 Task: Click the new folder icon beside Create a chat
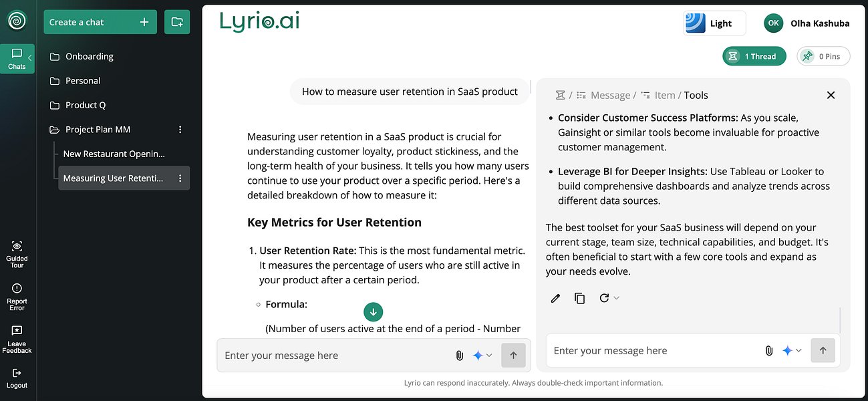coord(176,21)
